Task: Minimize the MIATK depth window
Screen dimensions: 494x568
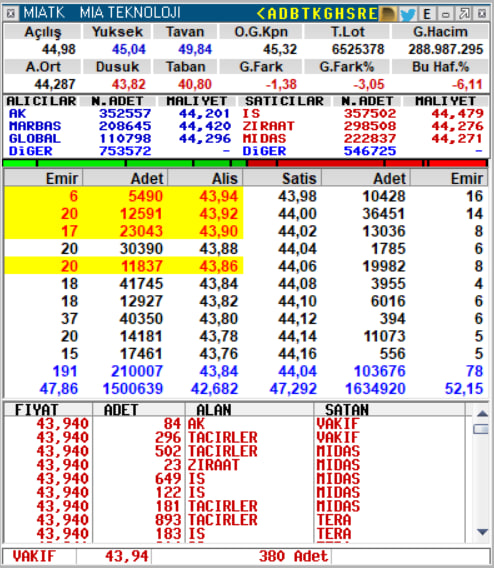Action: click(x=445, y=14)
